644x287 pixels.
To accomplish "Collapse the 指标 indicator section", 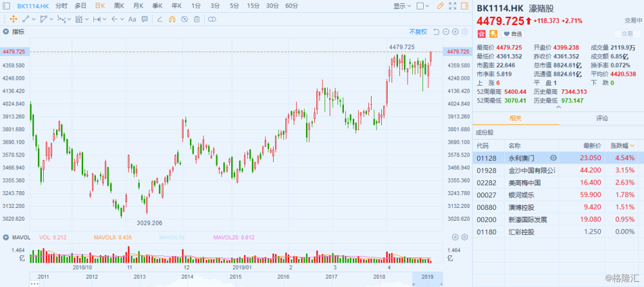I will pos(6,31).
